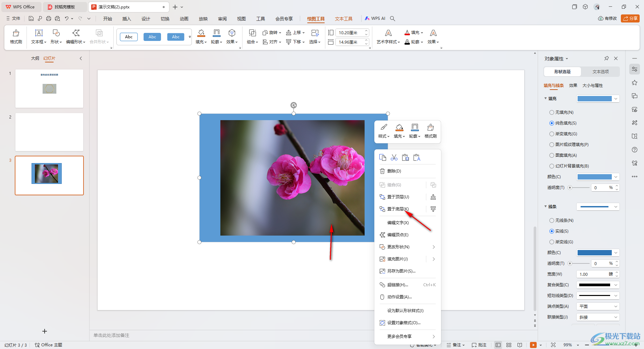The image size is (644, 349).
Task: Click send backward icon beside 置于底层
Action: (433, 209)
